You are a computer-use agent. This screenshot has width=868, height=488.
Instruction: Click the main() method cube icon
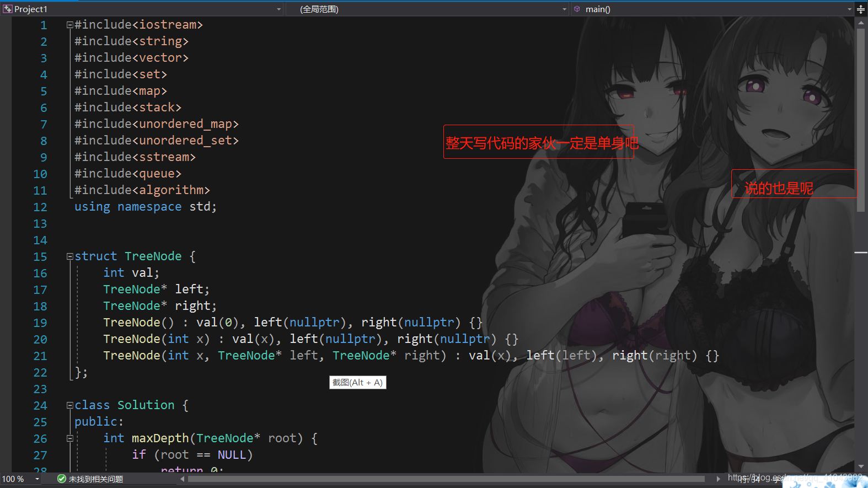tap(577, 9)
